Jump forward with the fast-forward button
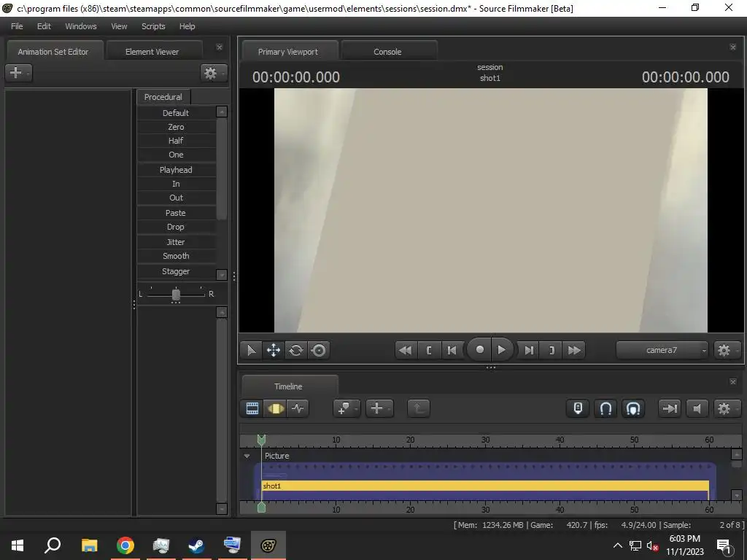 point(574,351)
